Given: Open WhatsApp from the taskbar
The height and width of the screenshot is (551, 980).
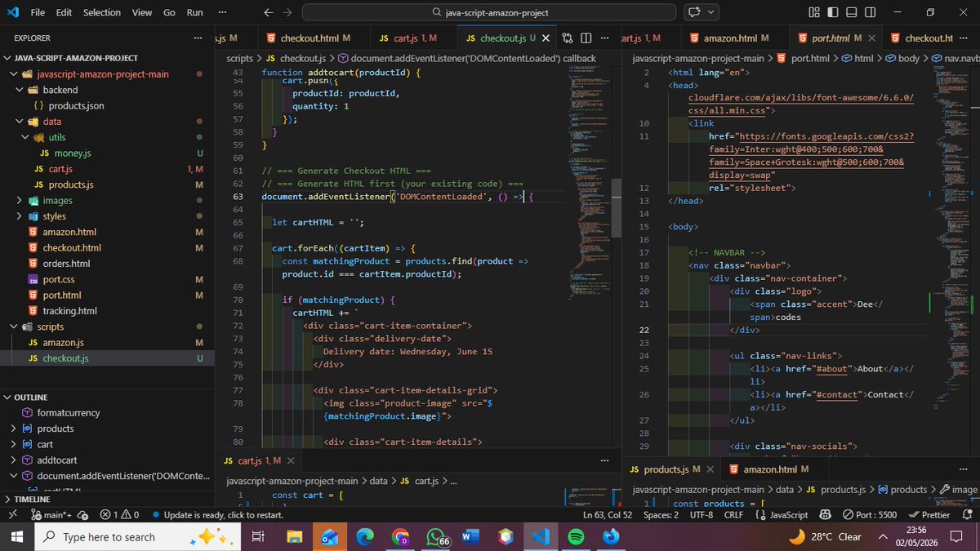Looking at the screenshot, I should [436, 536].
